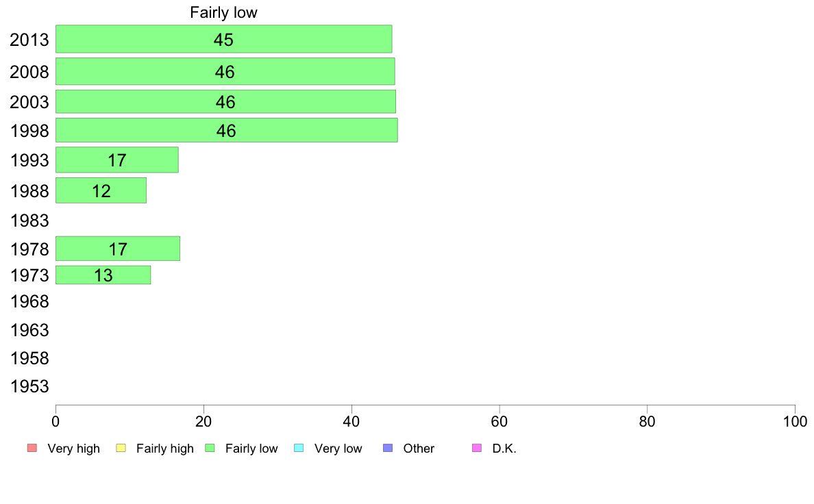Click the 1983 year axis label
This screenshot has width=814, height=504.
click(x=29, y=220)
